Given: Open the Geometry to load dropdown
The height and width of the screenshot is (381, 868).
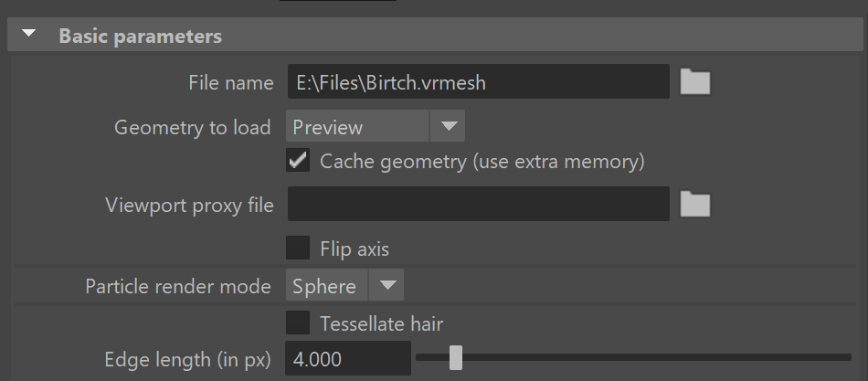Looking at the screenshot, I should click(x=376, y=126).
